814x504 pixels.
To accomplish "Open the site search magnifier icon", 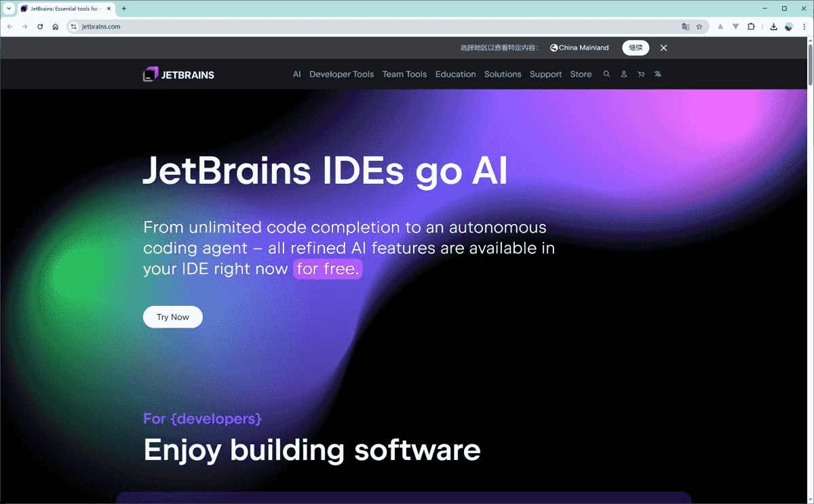I will pos(606,74).
